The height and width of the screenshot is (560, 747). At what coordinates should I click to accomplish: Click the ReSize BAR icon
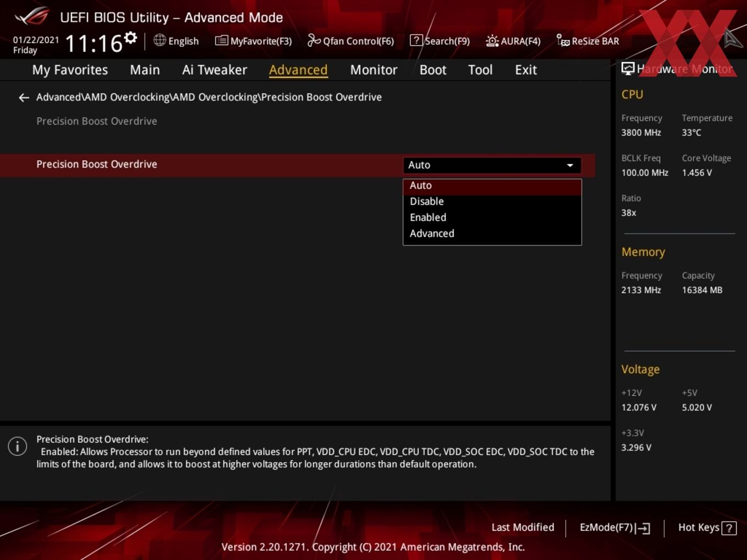(x=563, y=41)
